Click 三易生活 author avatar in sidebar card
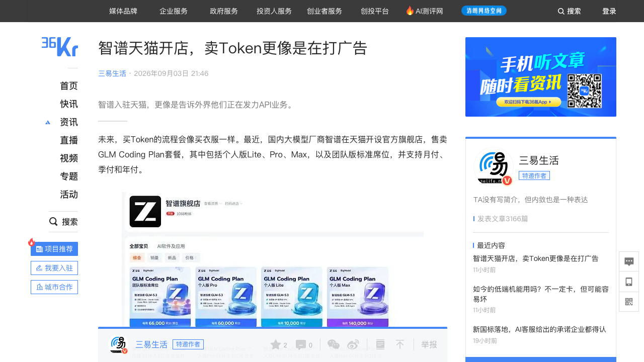644x362 pixels. click(493, 166)
